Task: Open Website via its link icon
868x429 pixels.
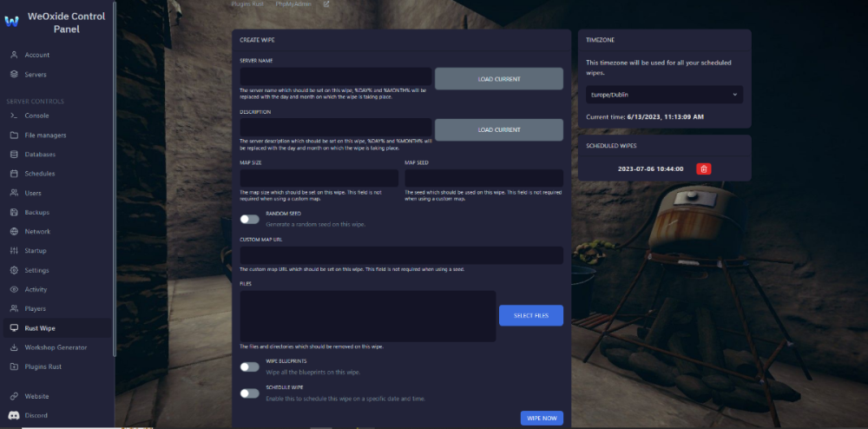Action: click(14, 396)
